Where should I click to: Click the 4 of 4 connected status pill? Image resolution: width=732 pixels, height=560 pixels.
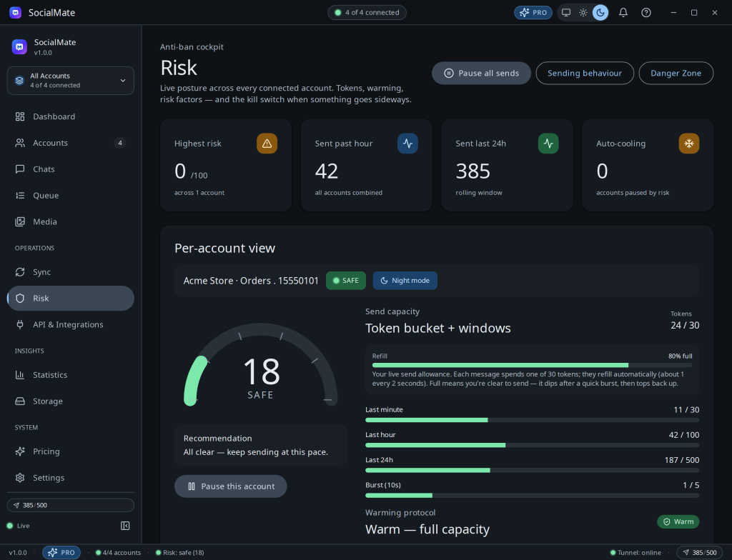[367, 13]
